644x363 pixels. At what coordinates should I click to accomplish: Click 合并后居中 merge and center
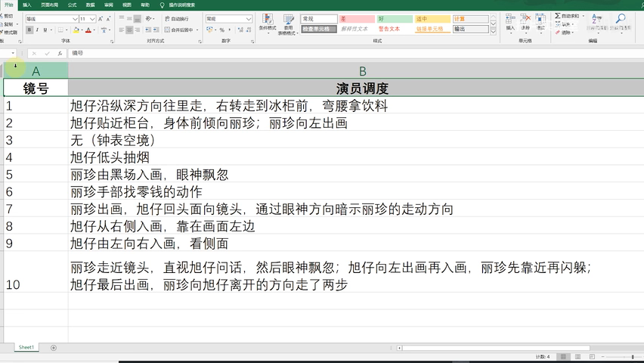[178, 29]
